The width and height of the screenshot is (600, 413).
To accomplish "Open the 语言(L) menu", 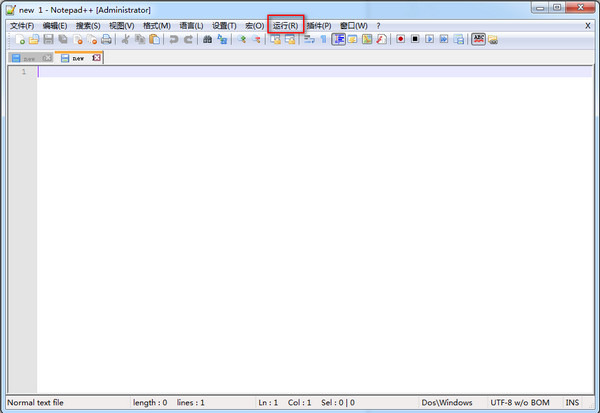I will click(x=191, y=26).
